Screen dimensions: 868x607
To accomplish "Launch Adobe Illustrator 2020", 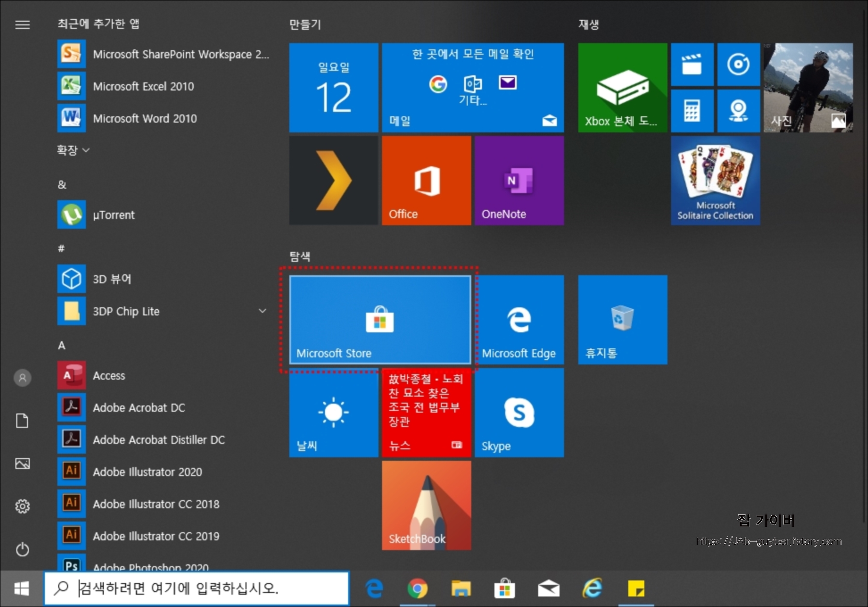I will [163, 472].
